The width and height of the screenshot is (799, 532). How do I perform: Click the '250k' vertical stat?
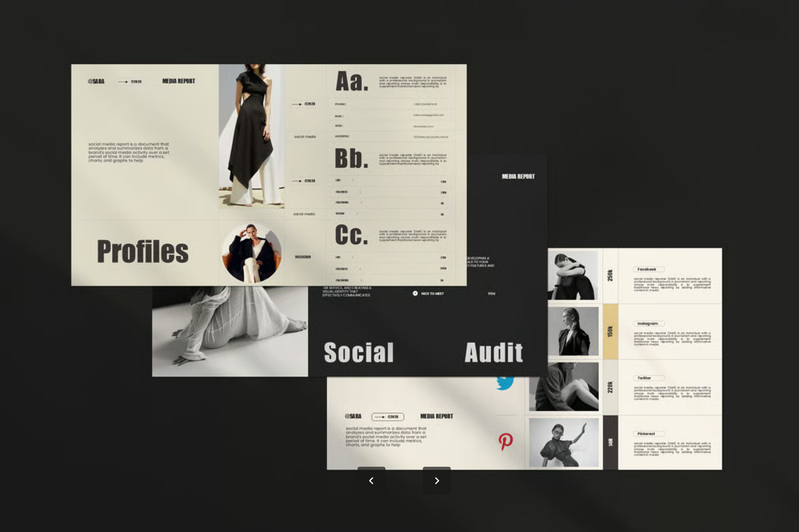(610, 276)
